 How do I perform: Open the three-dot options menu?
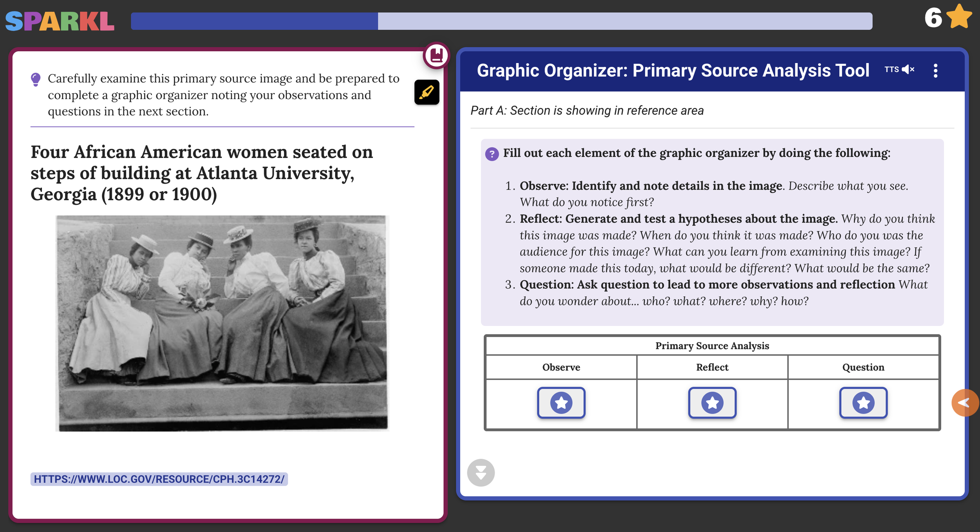tap(935, 71)
